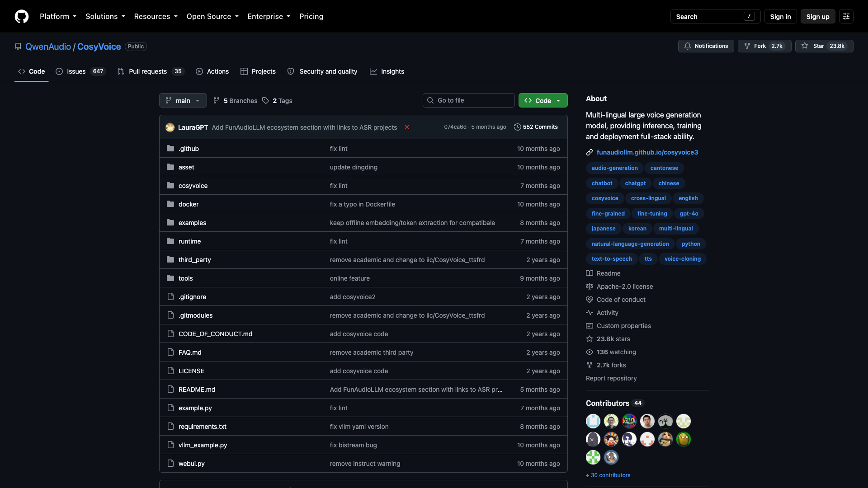
Task: Switch to the Pull requests tab
Action: click(x=151, y=71)
